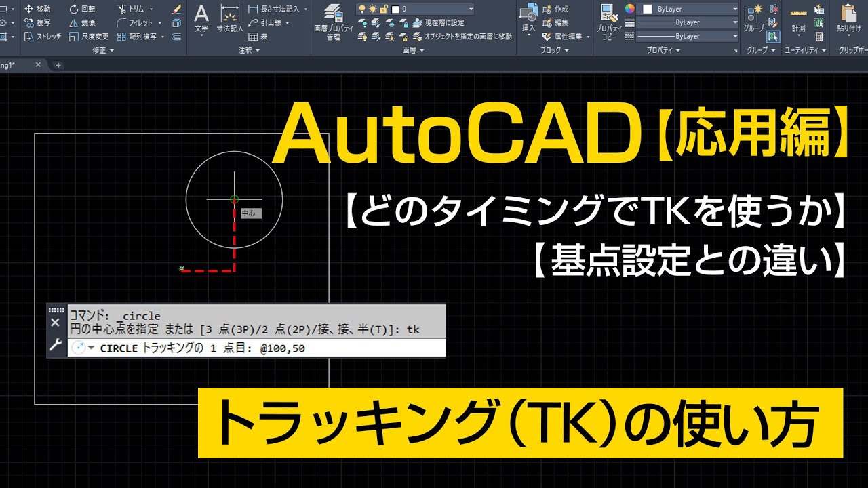This screenshot has height=488, width=868.
Task: Expand the 画層 (Layers) panel
Action: 413,50
